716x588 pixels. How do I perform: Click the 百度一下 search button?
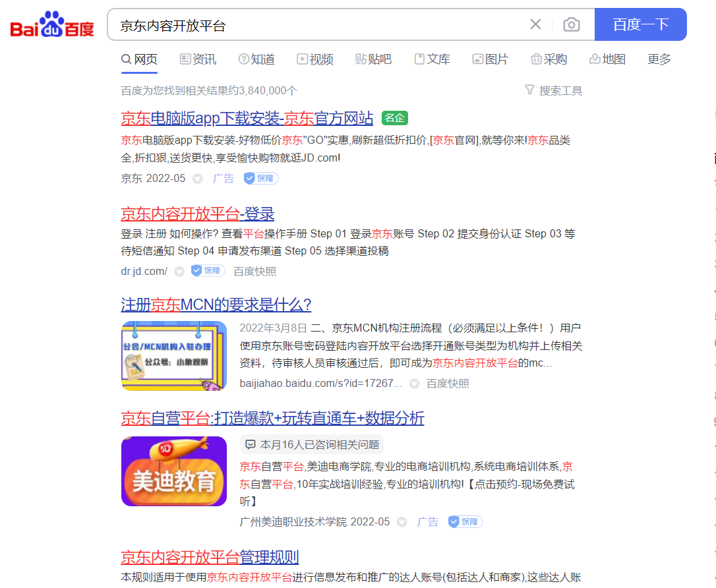pyautogui.click(x=640, y=24)
